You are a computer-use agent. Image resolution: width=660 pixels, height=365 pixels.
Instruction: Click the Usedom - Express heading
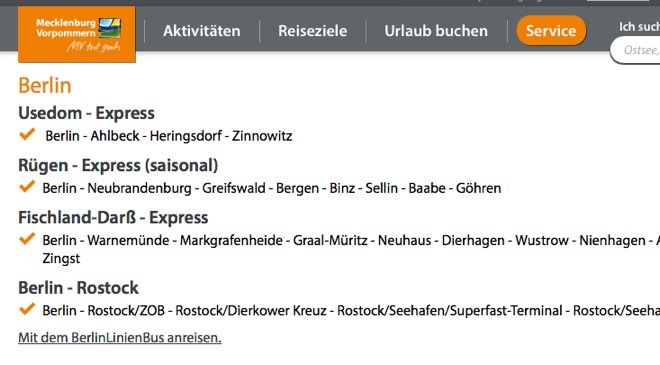[86, 113]
